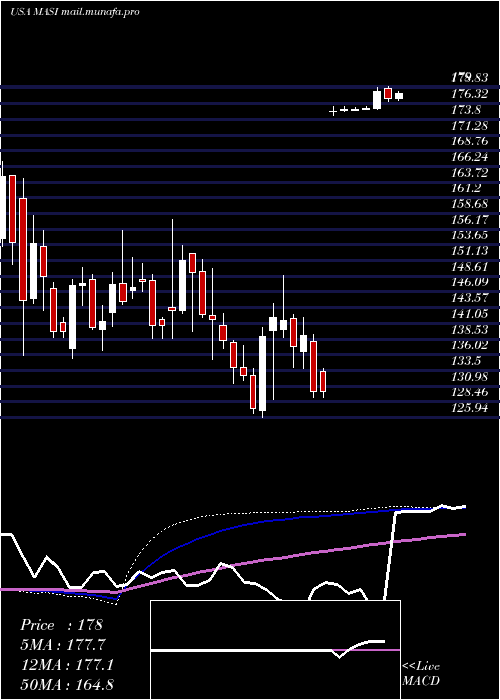Click the '12MA : 177.1' readout
500x700 pixels.
point(66,665)
